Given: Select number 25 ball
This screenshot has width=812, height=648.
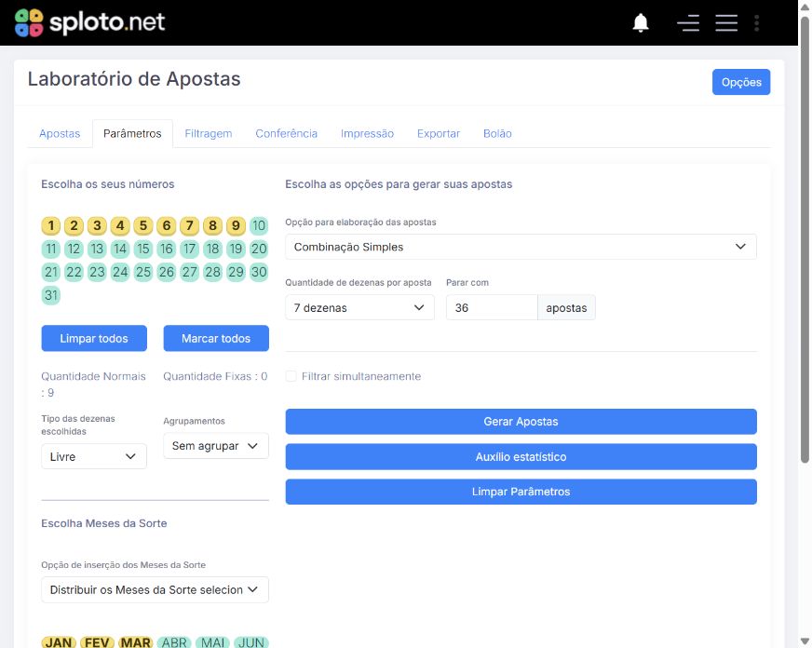Looking at the screenshot, I should [142, 272].
